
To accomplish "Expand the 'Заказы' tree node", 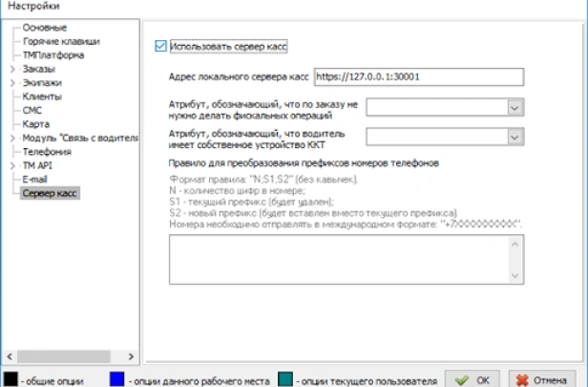I will pyautogui.click(x=12, y=69).
